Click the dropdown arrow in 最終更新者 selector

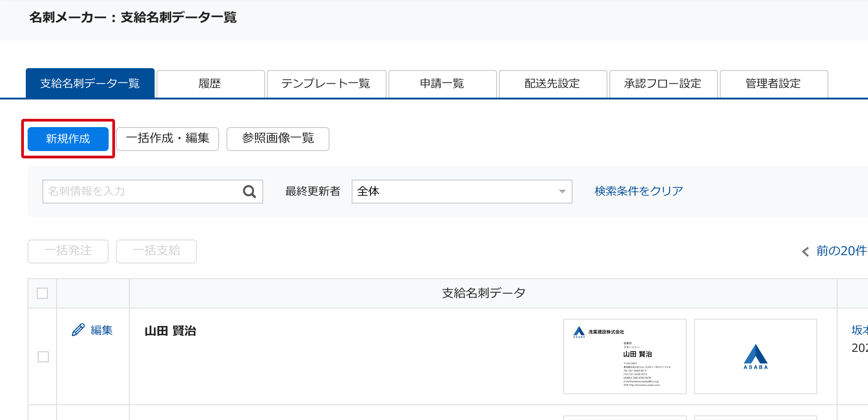point(562,192)
